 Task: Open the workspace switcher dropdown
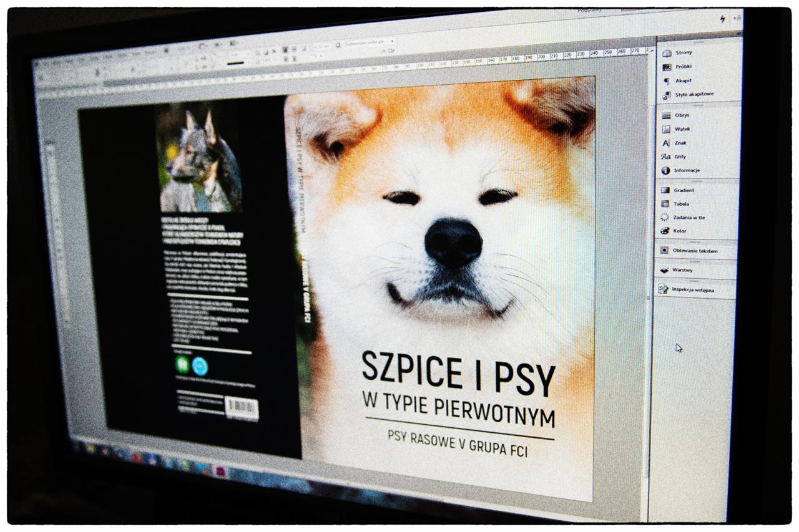pos(590,11)
